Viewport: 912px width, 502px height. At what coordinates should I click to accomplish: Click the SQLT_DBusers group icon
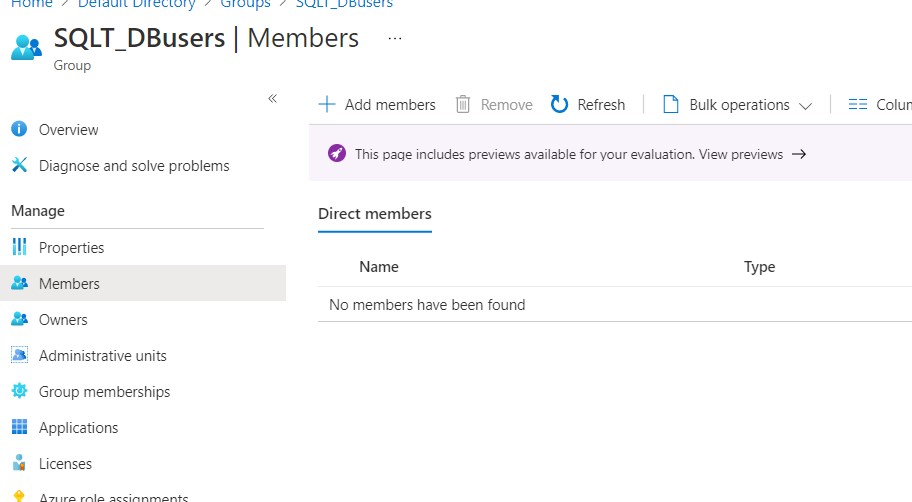pyautogui.click(x=26, y=48)
